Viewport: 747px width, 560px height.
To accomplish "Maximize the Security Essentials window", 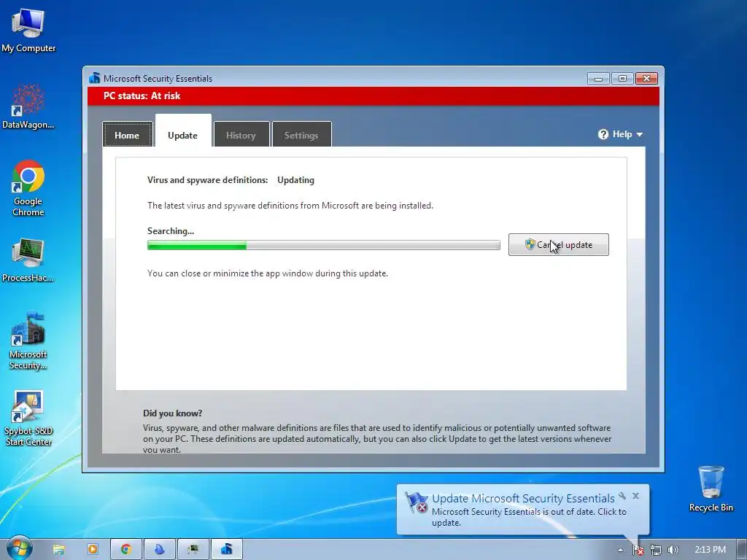I will (x=622, y=78).
